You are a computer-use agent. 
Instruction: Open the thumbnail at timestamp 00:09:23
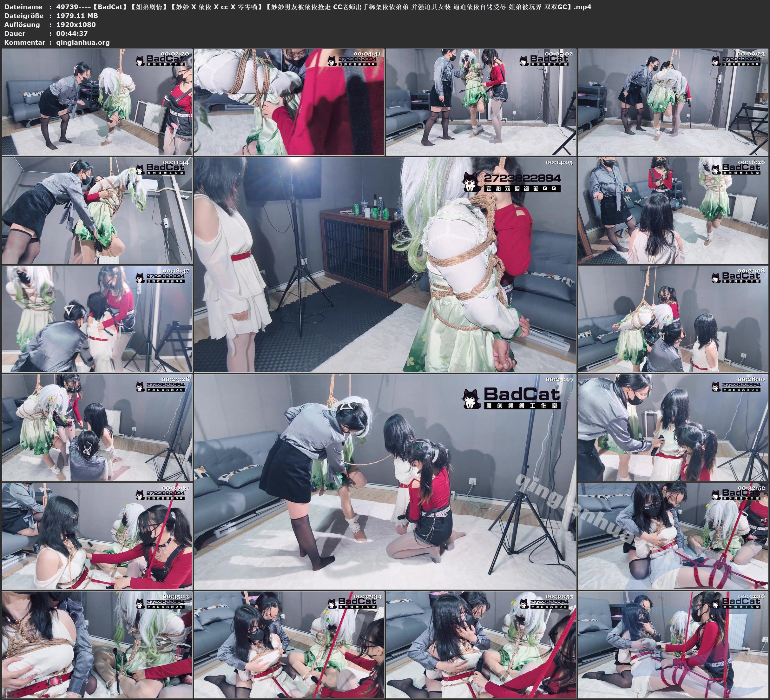pos(672,102)
